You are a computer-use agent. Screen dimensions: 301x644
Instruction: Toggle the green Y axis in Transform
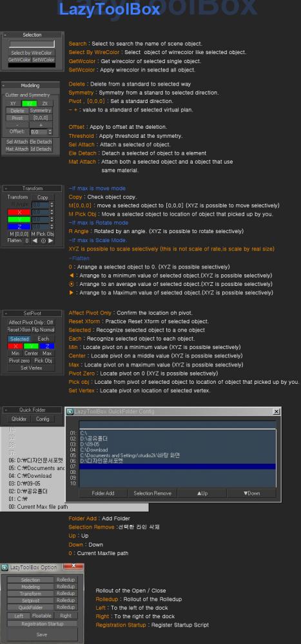[x=19, y=220]
